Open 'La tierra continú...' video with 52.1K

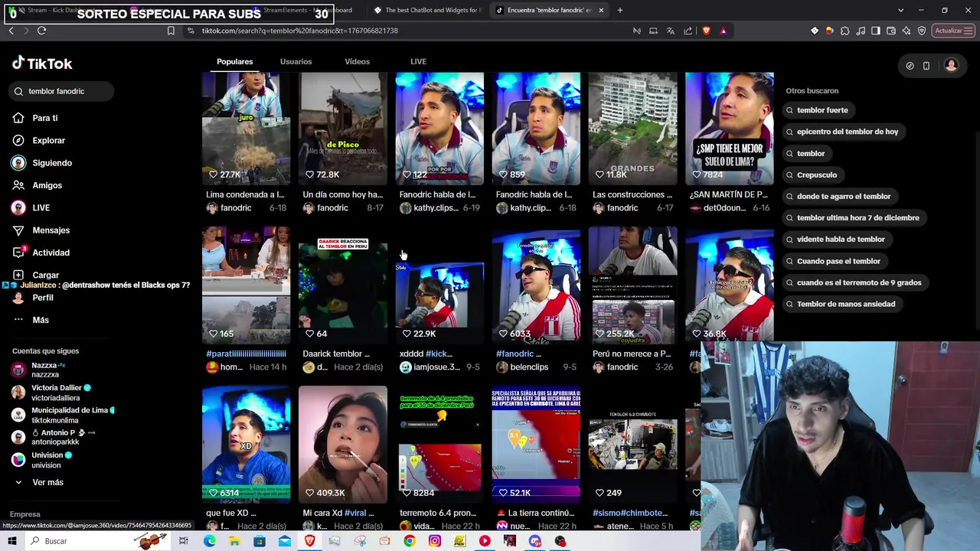[536, 445]
